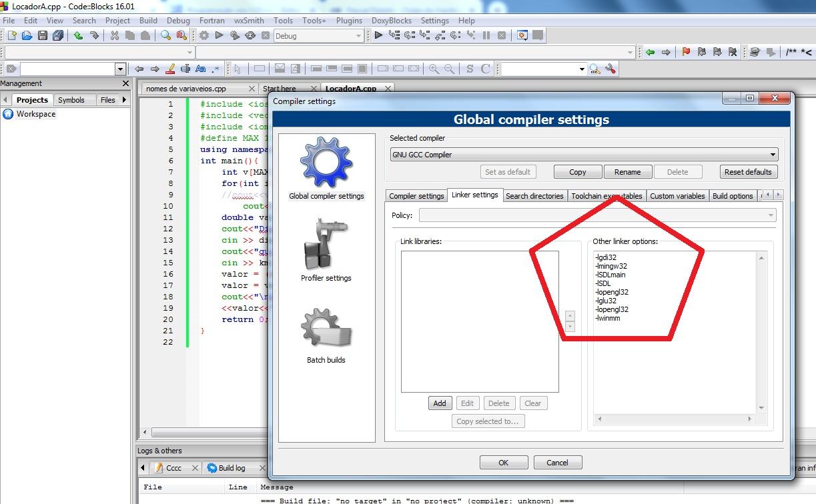816x504 pixels.
Task: Open the Policy dropdown in the dialog
Action: (x=598, y=215)
